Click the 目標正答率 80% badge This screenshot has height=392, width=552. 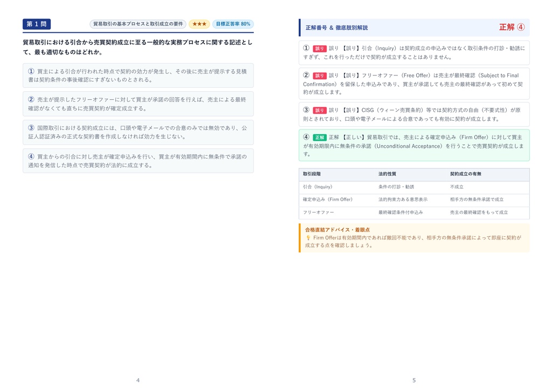[233, 24]
